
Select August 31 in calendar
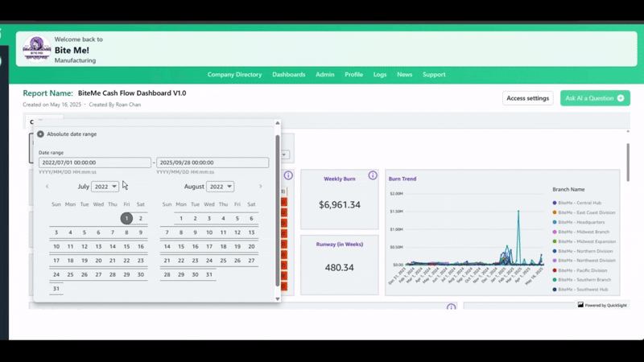(209, 274)
